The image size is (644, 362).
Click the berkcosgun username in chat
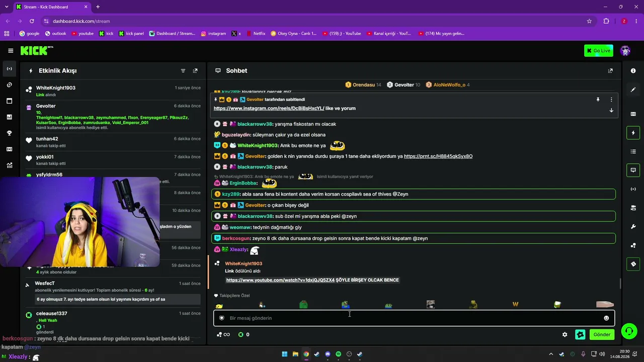click(x=236, y=238)
